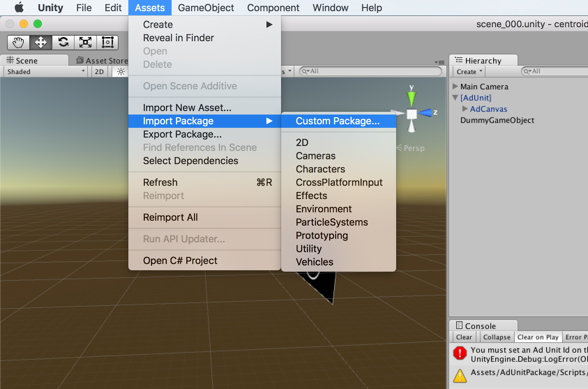Import the Prototyping package
The image size is (588, 389).
click(x=339, y=235)
